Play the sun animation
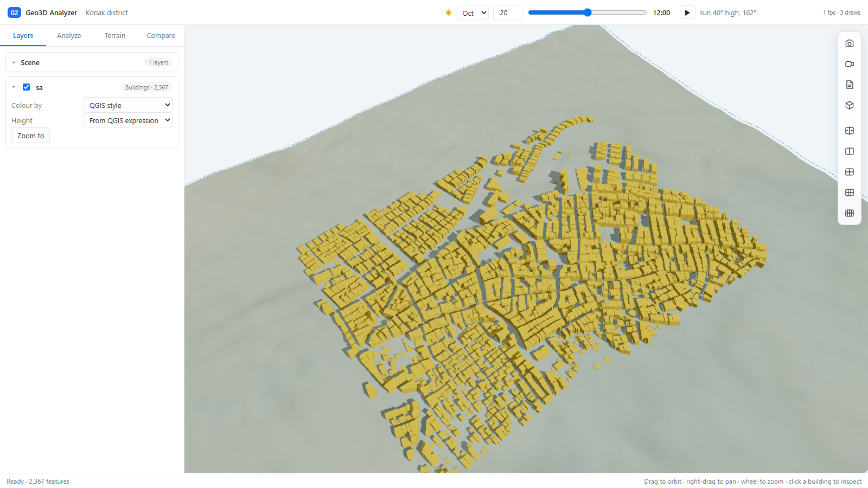 click(x=687, y=12)
